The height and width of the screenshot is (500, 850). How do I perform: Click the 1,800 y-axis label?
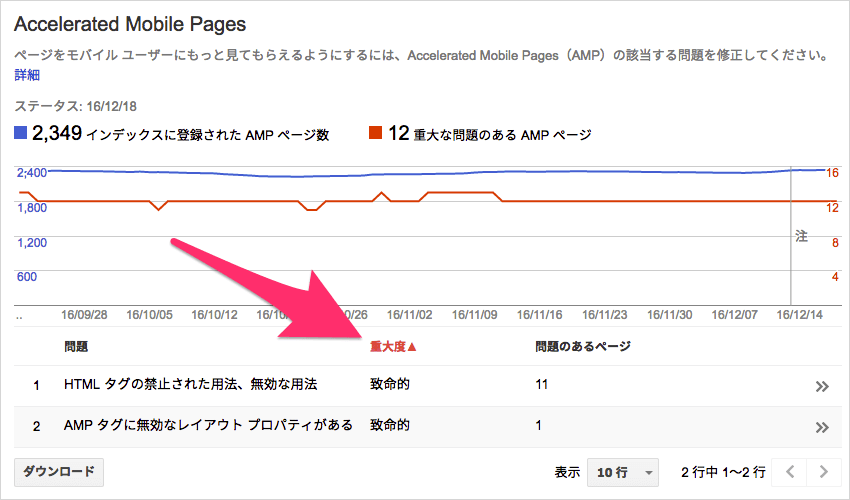(32, 208)
